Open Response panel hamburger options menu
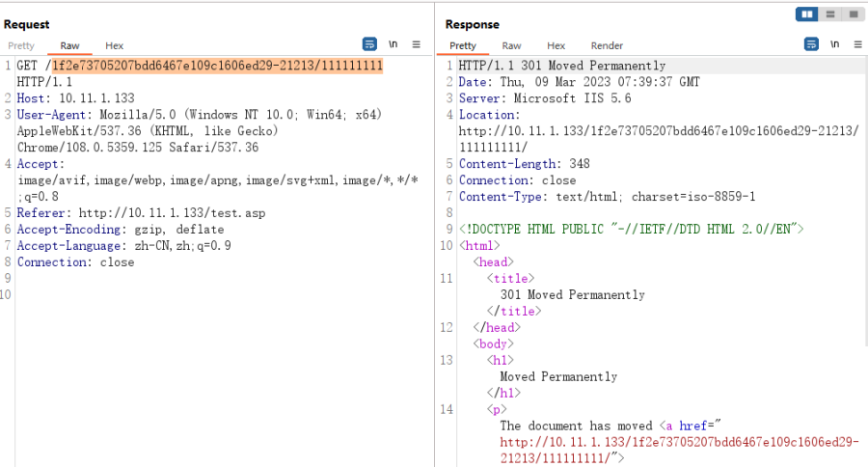The image size is (868, 467). click(x=858, y=44)
